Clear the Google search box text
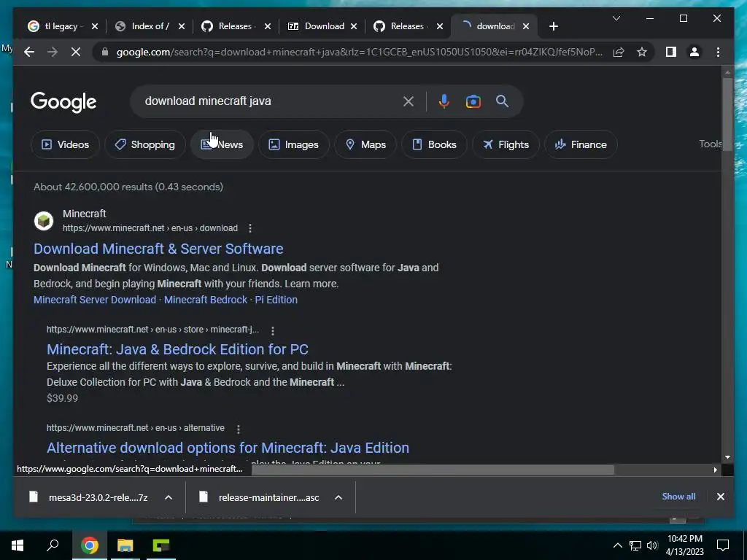Image resolution: width=747 pixels, height=560 pixels. [409, 101]
